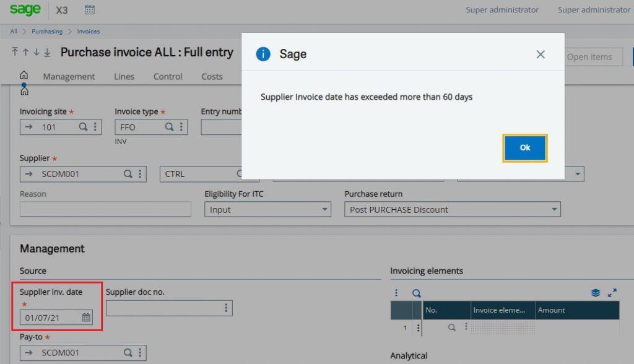Screen dimensions: 634x364
Task: Open Supplier inv. date calendar picker
Action: click(x=86, y=318)
